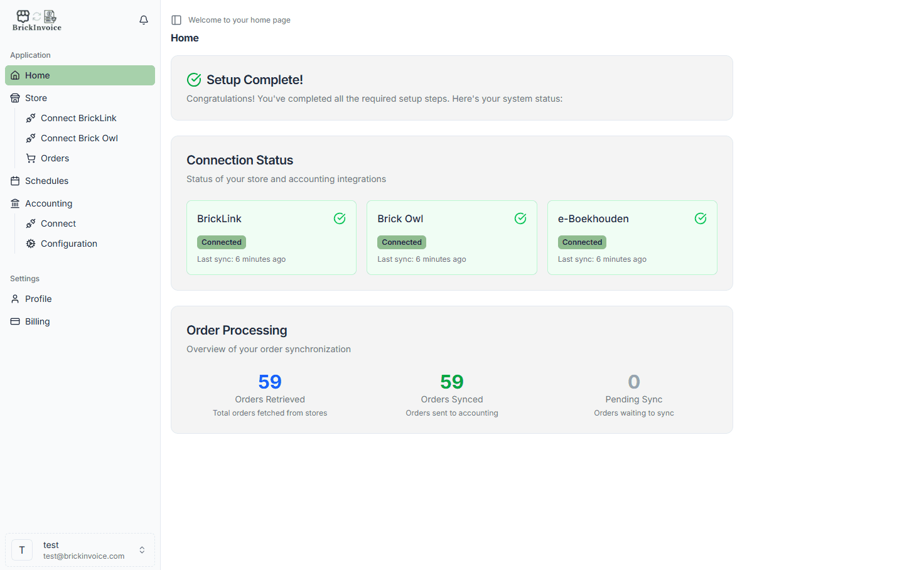Go to the Home menu item
The height and width of the screenshot is (570, 924).
[x=38, y=75]
